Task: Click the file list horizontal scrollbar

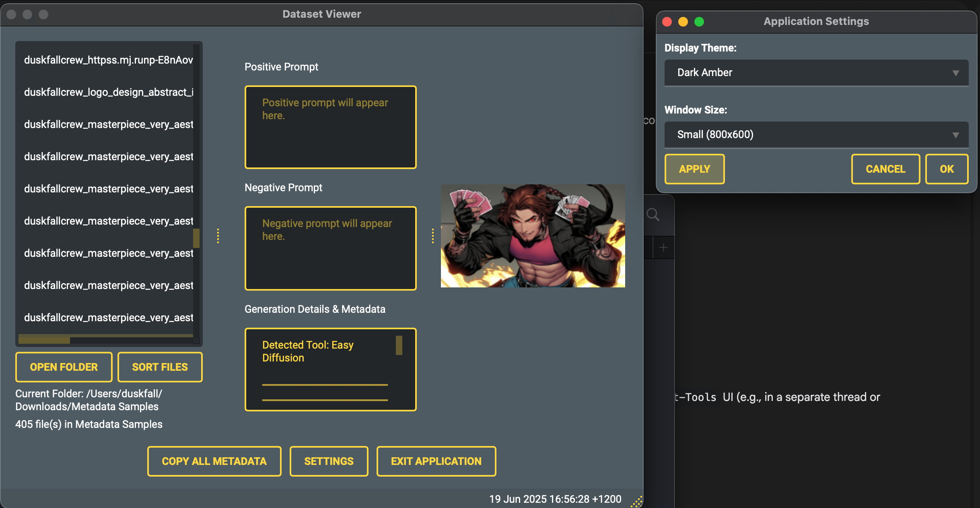Action: [44, 340]
